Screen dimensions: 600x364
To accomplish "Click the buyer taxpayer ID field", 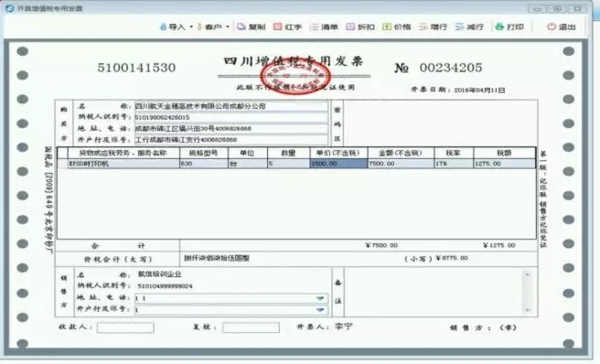I will (231, 117).
